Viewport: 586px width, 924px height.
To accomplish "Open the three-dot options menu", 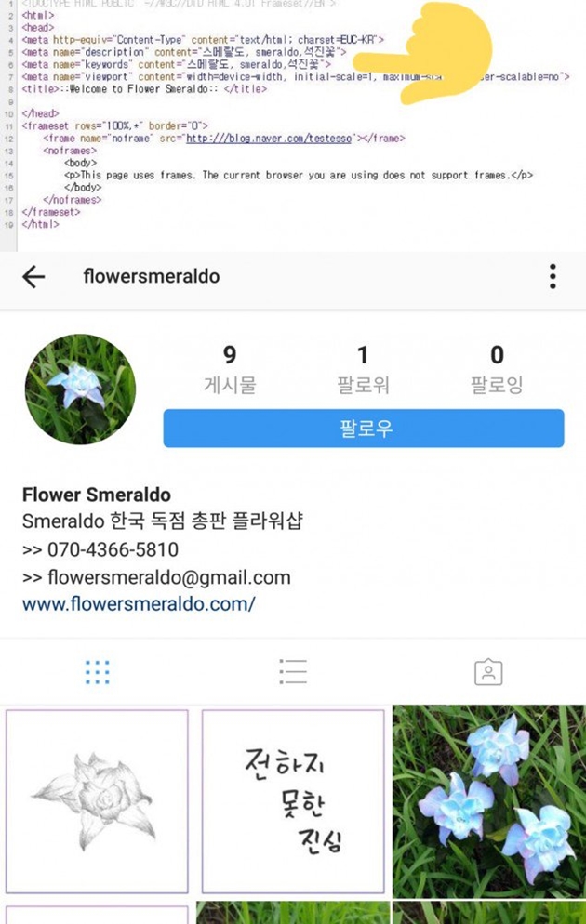I will pos(553,276).
